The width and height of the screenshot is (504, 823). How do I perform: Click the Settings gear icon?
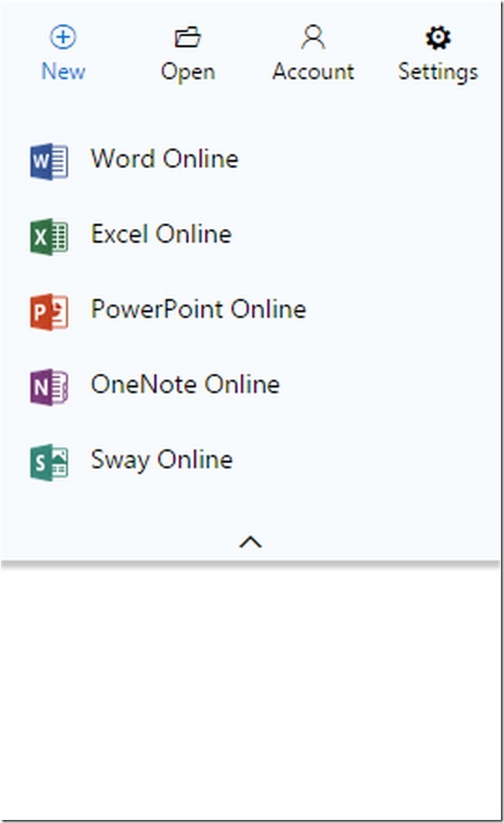[x=438, y=38]
